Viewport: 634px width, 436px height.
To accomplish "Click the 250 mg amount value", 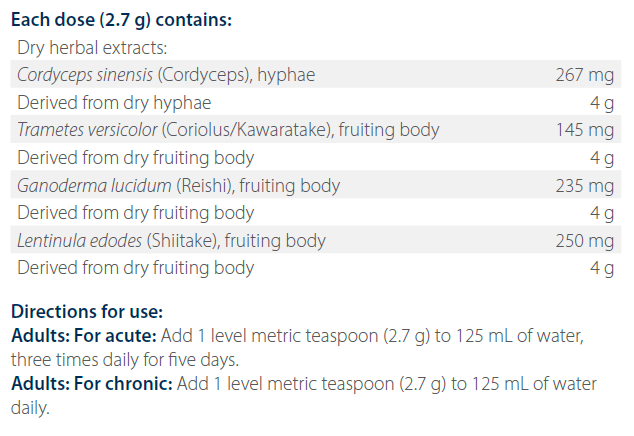I will tap(585, 241).
